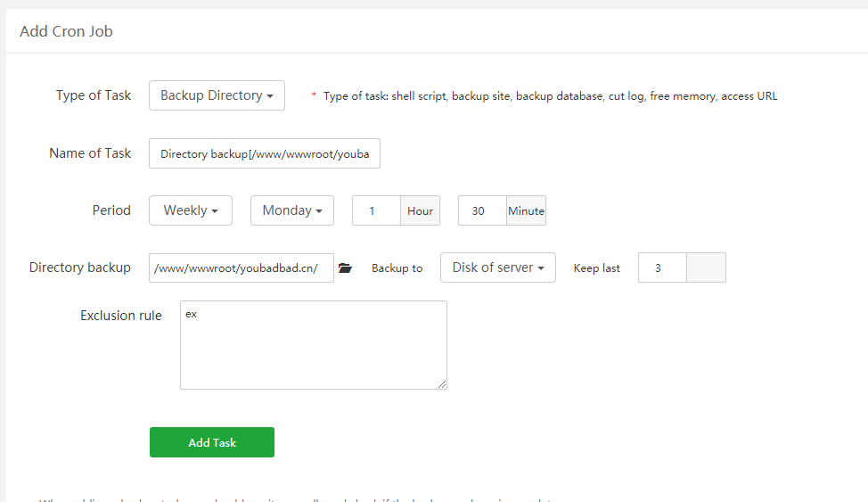The width and height of the screenshot is (868, 502).
Task: Select the Keep last number field
Action: pos(662,267)
